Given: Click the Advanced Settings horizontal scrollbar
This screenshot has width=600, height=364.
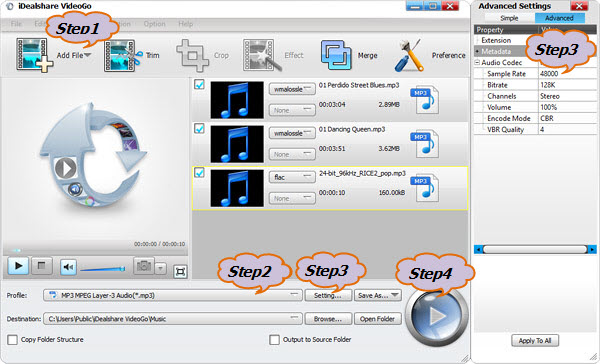Looking at the screenshot, I should click(x=535, y=250).
